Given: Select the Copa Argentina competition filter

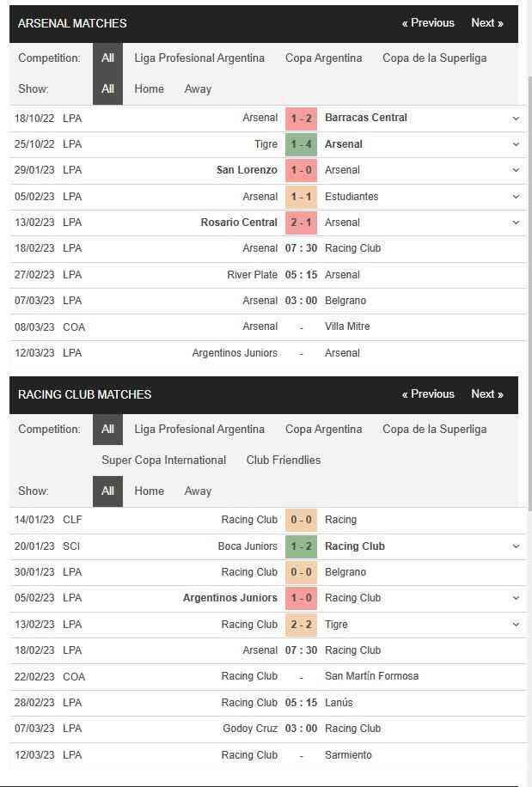Looking at the screenshot, I should [323, 58].
